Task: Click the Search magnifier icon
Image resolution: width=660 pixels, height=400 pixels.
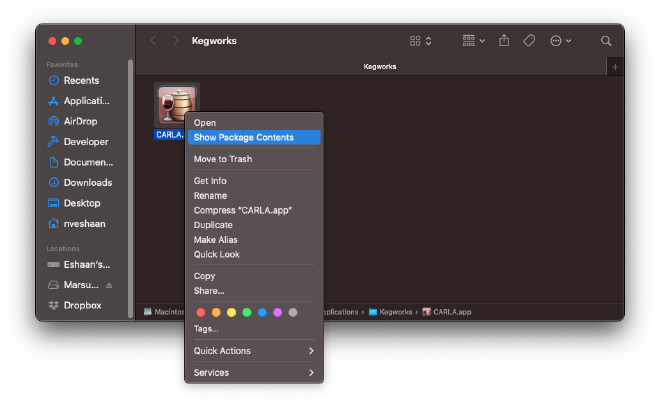Action: coord(606,41)
